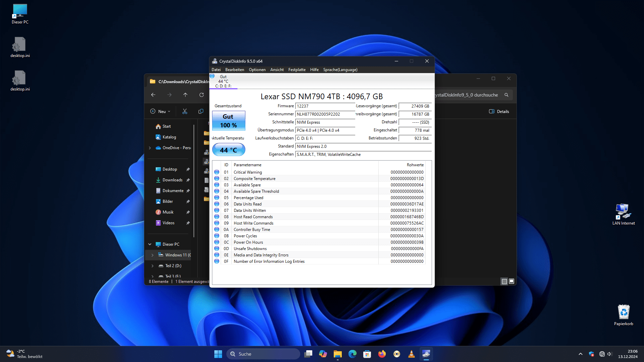Viewport: 644px width, 362px height.
Task: Click the 44 °C temperature button
Action: 228,150
